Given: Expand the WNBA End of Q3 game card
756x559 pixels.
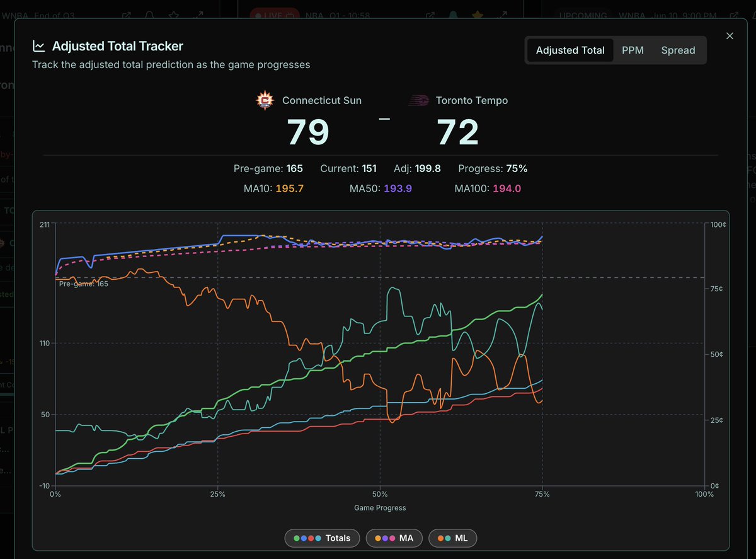Looking at the screenshot, I should click(x=198, y=15).
